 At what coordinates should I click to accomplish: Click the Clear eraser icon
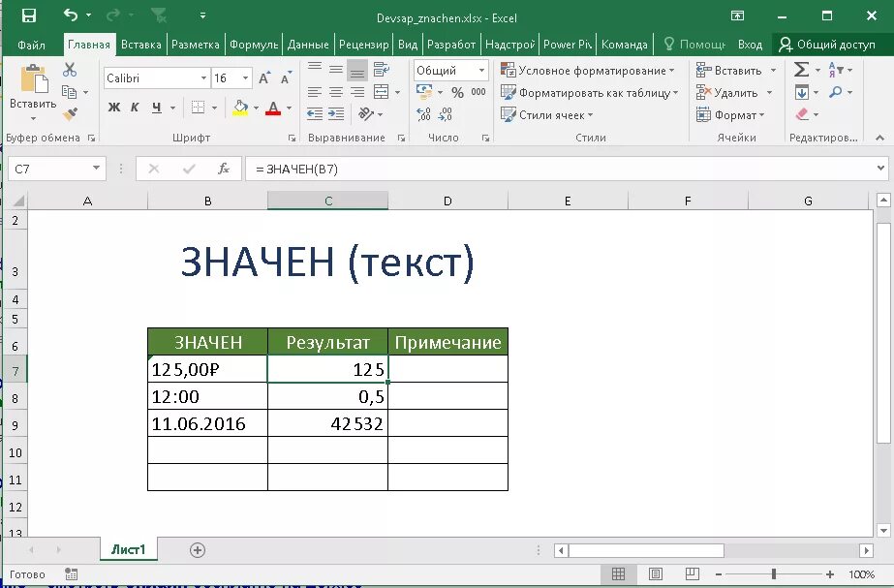click(x=802, y=114)
